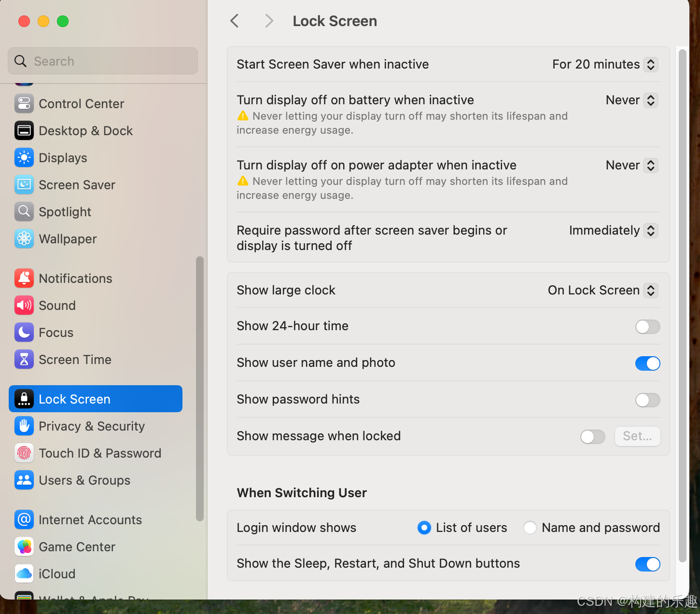Click the Game Center bubbles icon
The width and height of the screenshot is (700, 614).
tap(24, 546)
